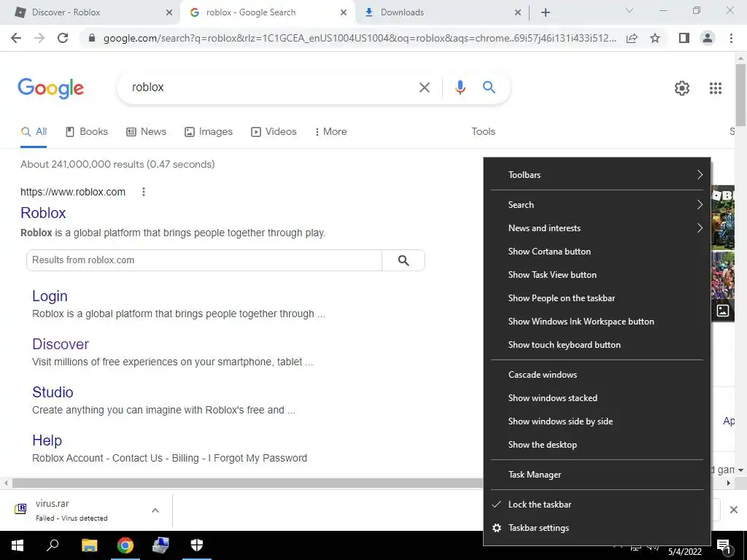The width and height of the screenshot is (747, 560).
Task: Open the Chrome three-dot menu
Action: click(x=731, y=38)
